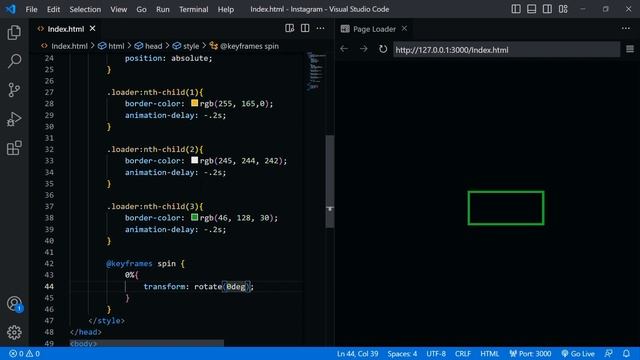
Task: Click the '@keyframes' keyword on line 42
Action: point(129,263)
